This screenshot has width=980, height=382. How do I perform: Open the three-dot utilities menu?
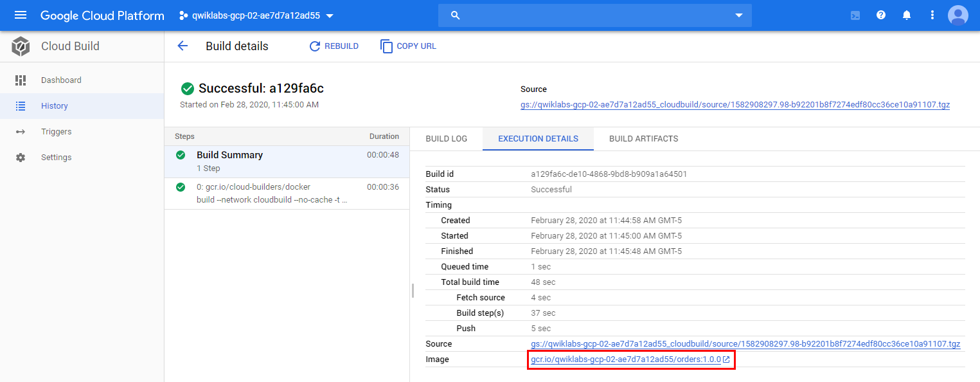[932, 15]
